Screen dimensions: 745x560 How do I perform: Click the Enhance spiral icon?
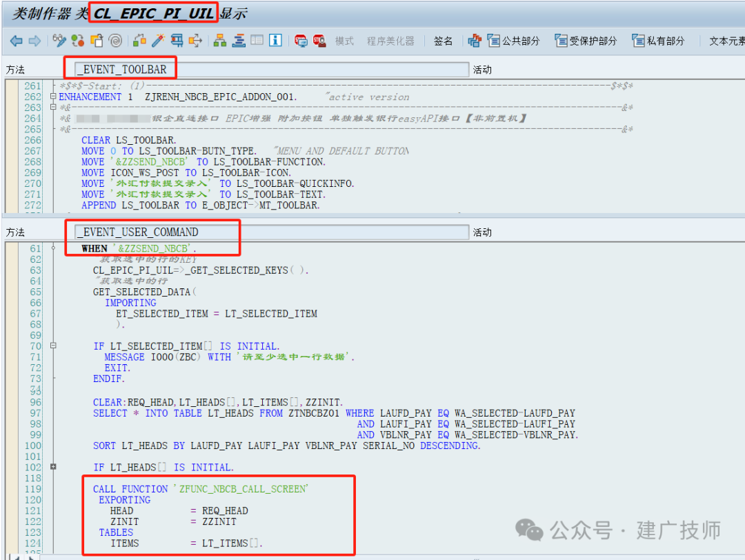coord(115,41)
